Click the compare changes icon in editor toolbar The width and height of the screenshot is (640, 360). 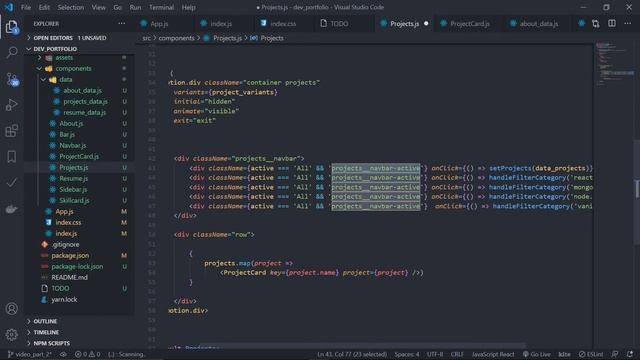click(x=596, y=24)
